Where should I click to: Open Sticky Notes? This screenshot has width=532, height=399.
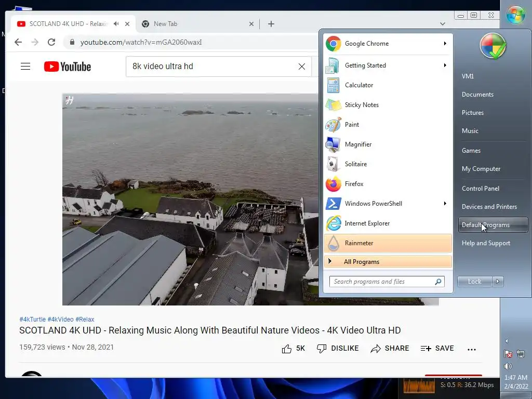[x=388, y=105]
